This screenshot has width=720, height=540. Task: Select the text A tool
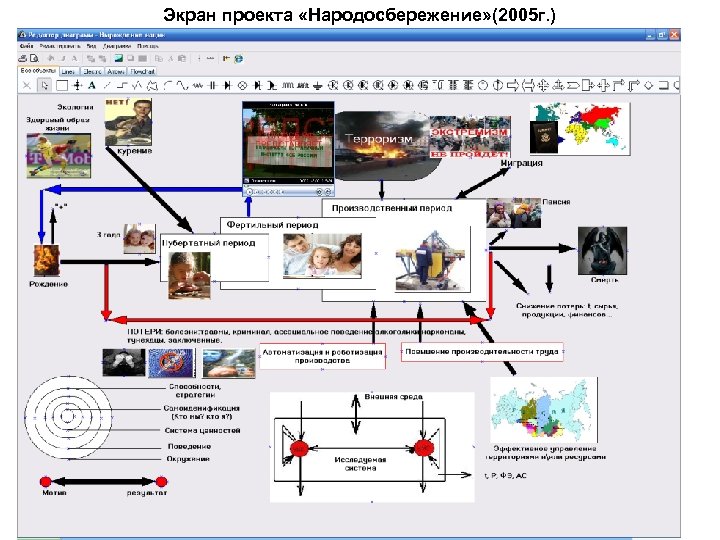(91, 85)
